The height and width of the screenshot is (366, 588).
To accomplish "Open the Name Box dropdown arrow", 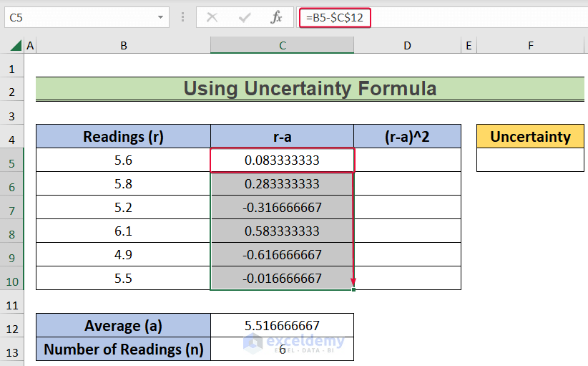I will [160, 17].
